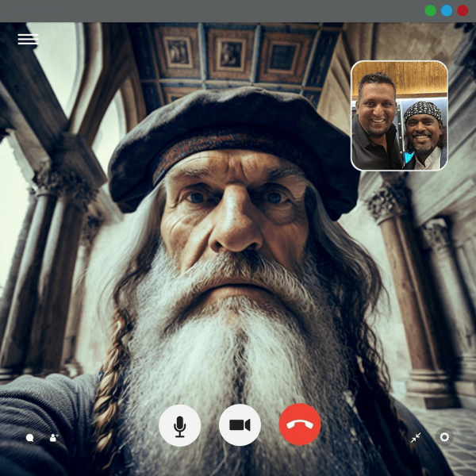
Task: Open the chat bubble icon
Action: coord(30,437)
